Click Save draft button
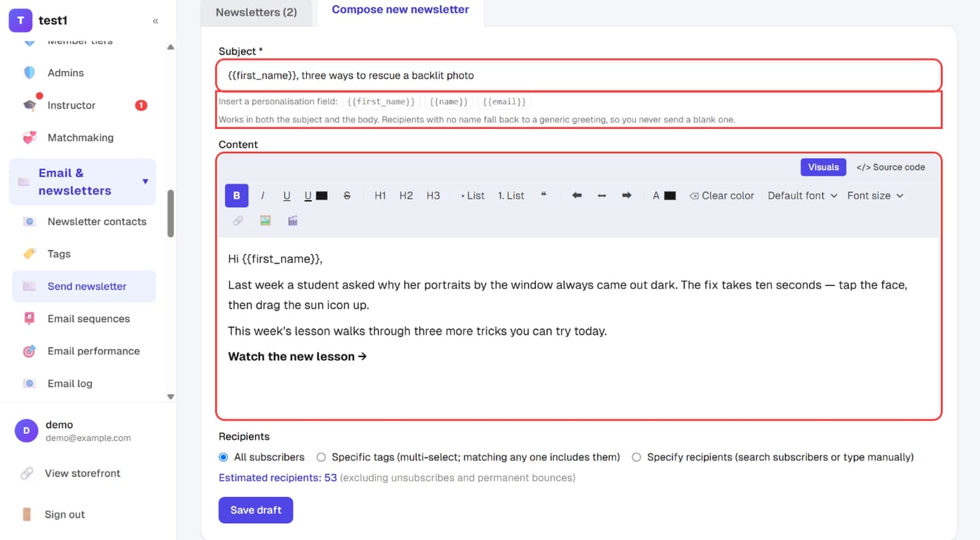The width and height of the screenshot is (980, 540). 256,510
